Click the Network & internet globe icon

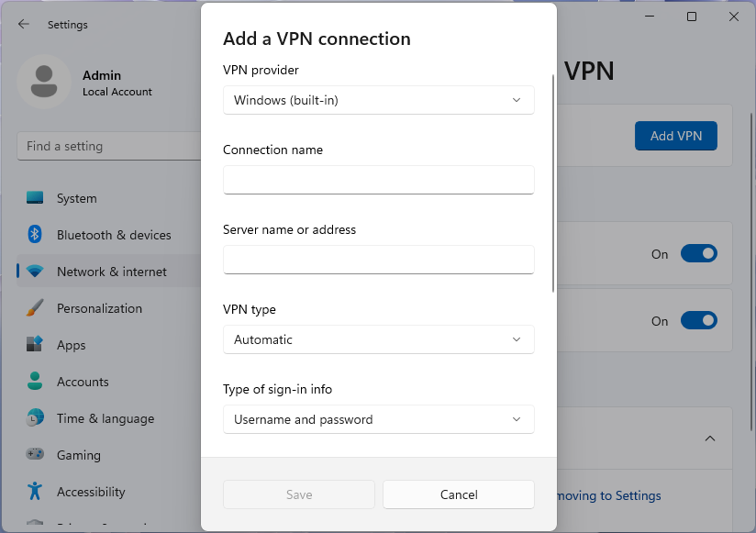click(37, 272)
